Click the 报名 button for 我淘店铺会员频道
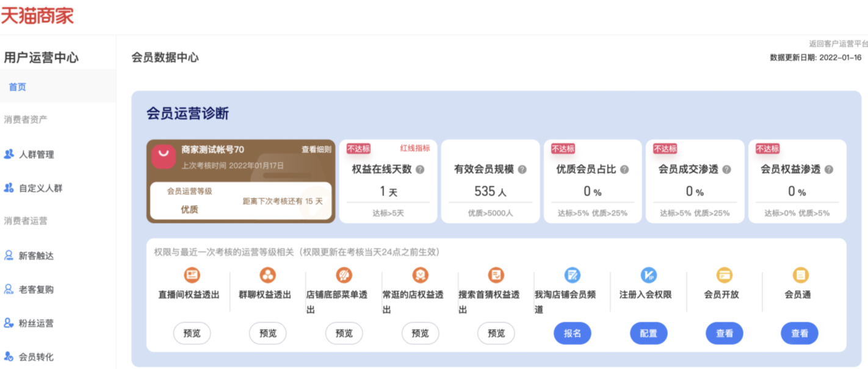Image resolution: width=868 pixels, height=369 pixels. click(x=573, y=333)
